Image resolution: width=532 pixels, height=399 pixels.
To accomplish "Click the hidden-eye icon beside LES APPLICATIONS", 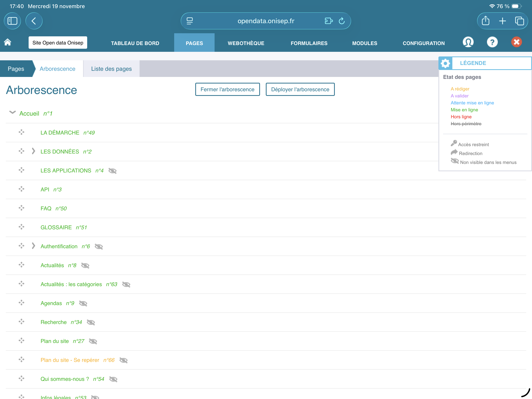I will [112, 171].
